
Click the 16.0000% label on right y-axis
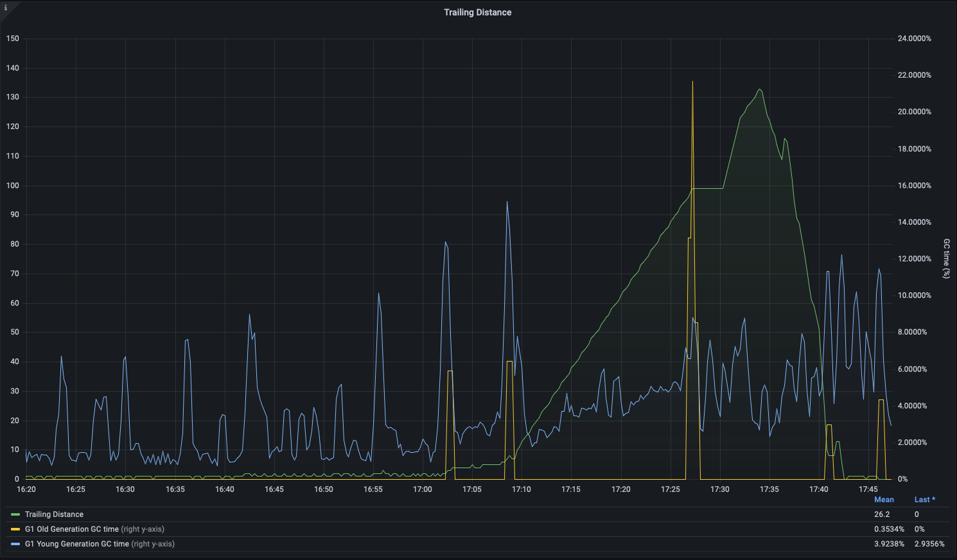click(915, 186)
